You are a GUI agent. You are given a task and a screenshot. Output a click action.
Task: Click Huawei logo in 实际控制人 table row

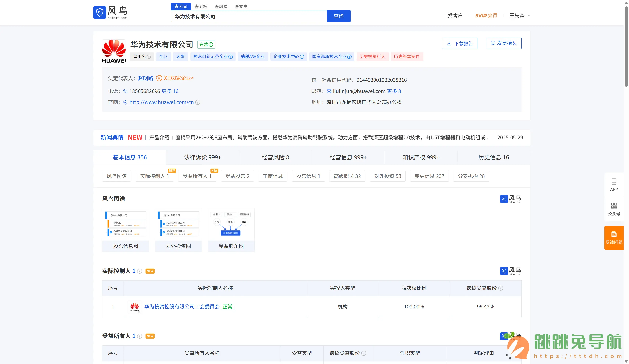click(x=134, y=307)
